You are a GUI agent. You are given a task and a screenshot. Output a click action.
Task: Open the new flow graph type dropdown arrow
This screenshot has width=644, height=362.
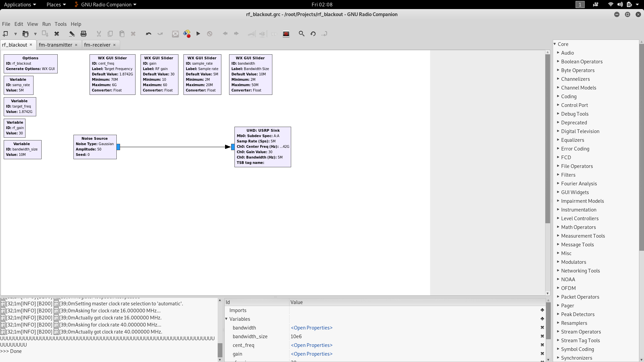tap(15, 34)
